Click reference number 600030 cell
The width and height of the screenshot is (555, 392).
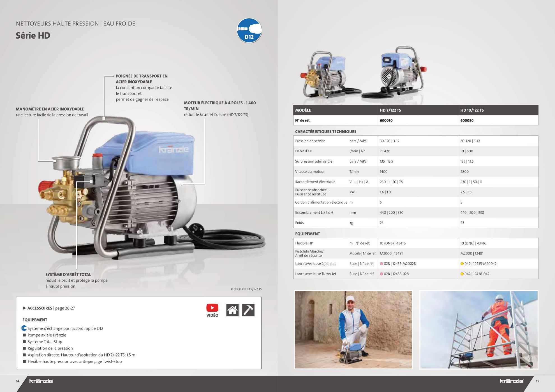pos(386,120)
